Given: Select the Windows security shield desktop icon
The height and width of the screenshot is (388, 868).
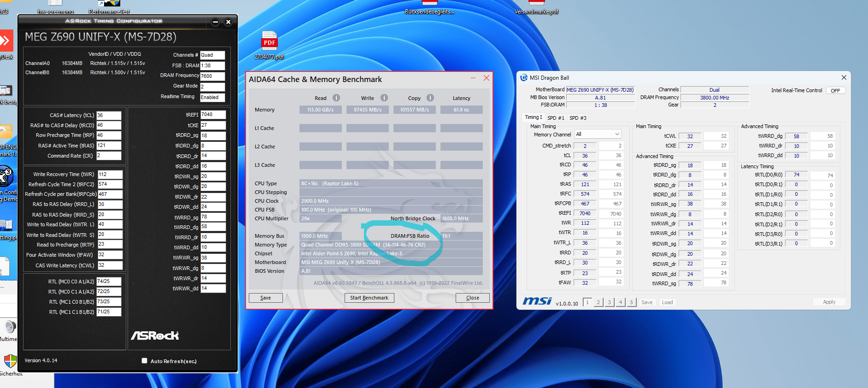Looking at the screenshot, I should pos(10,361).
